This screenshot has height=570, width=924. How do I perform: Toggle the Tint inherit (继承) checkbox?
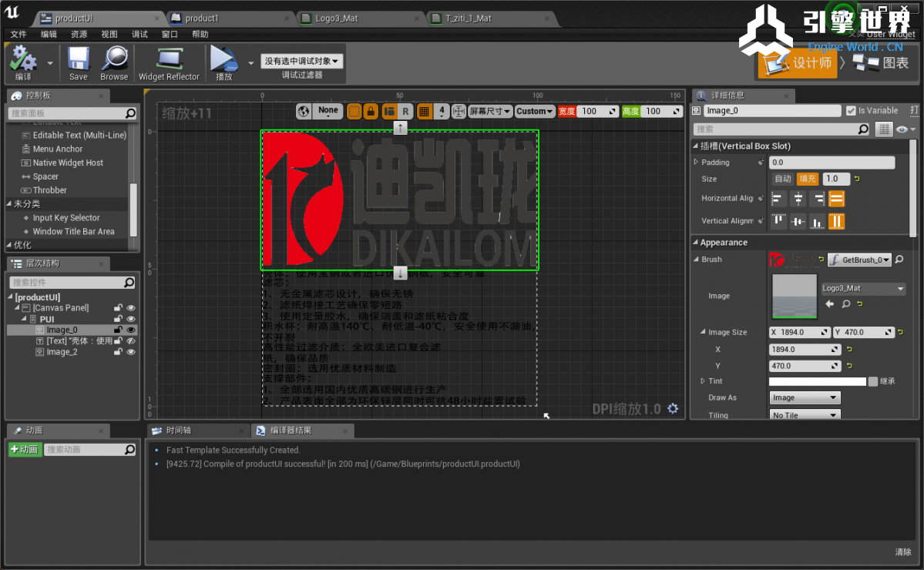[872, 381]
